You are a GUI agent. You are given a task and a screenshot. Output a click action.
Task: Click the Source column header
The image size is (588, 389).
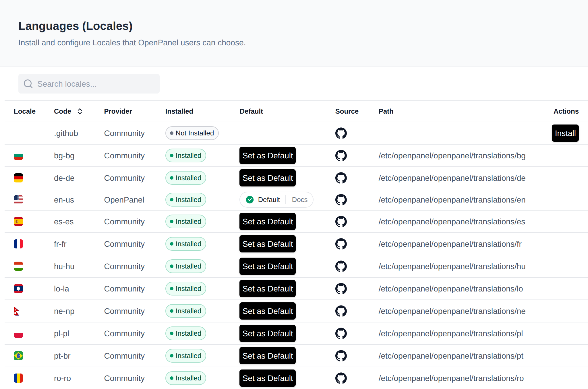(347, 111)
